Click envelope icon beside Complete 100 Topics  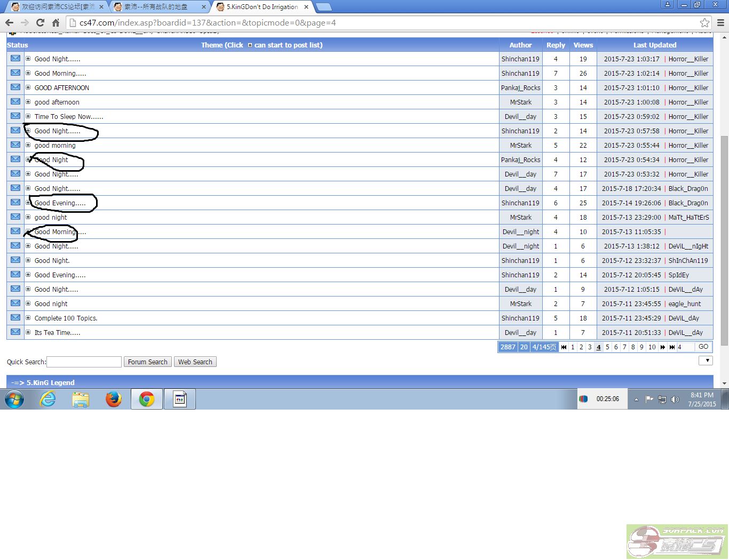pos(15,318)
